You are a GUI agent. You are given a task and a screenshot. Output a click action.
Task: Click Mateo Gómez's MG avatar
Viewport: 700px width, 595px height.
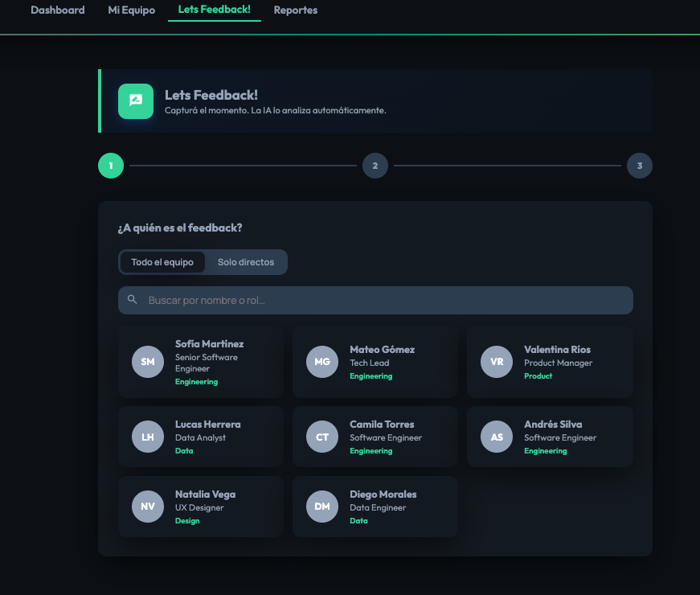(x=321, y=362)
